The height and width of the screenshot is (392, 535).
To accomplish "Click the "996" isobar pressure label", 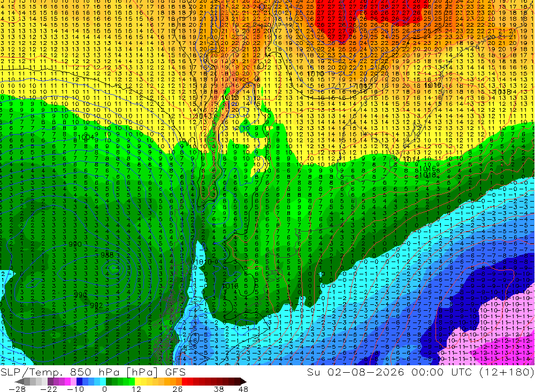I will [x=80, y=295].
